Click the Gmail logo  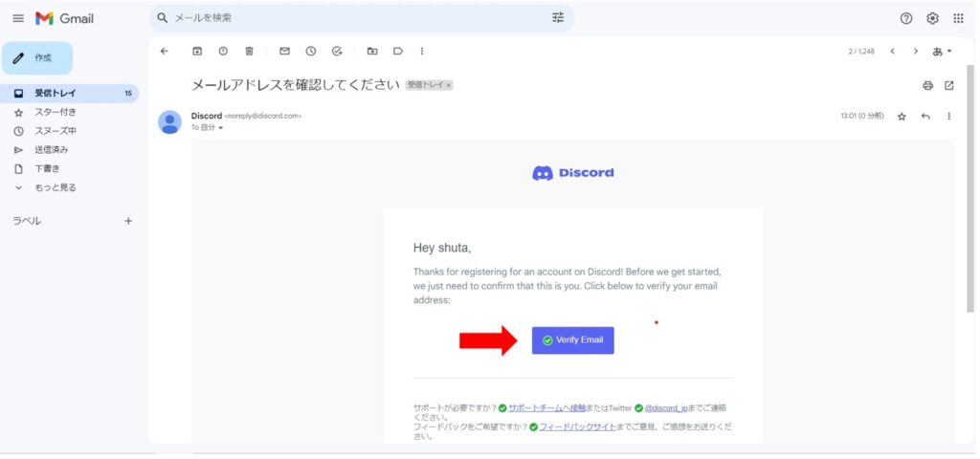click(64, 18)
